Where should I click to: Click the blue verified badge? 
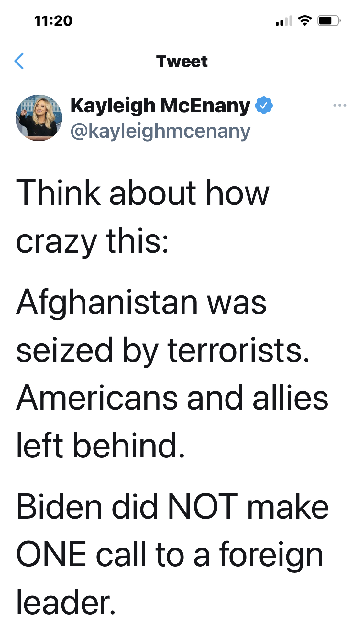point(264,105)
